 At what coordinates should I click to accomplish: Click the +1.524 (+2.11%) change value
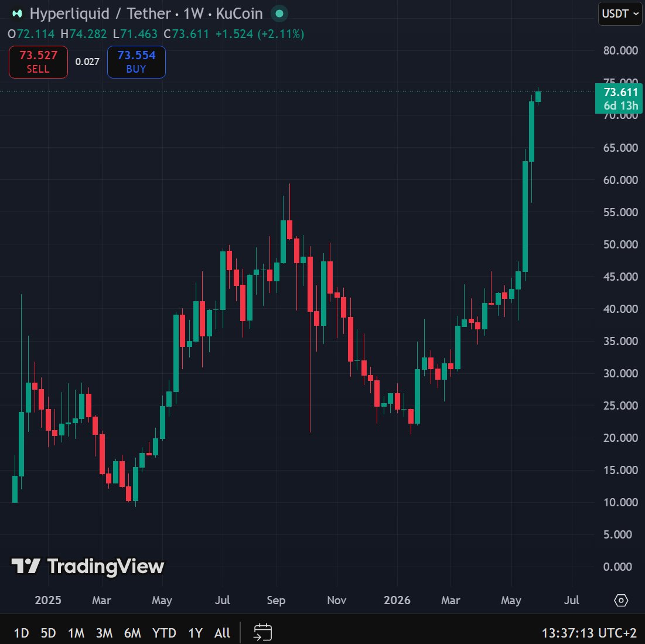click(260, 34)
